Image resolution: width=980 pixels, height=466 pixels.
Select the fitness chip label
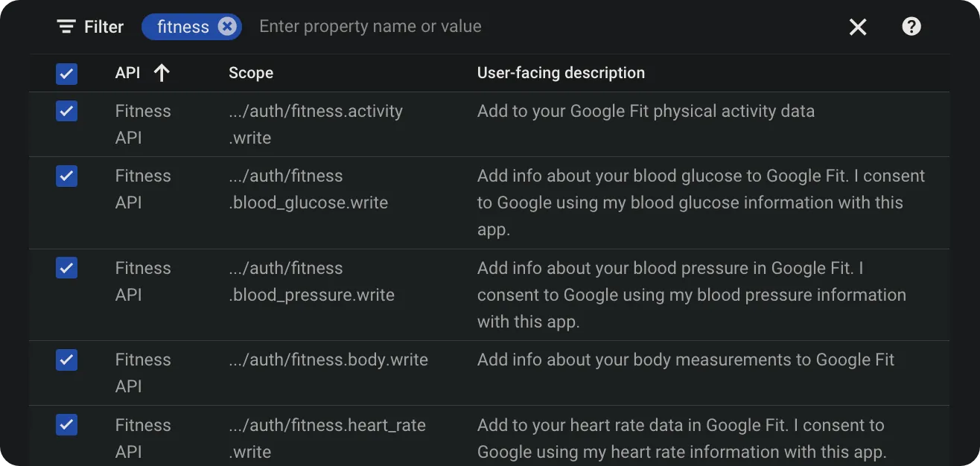tap(183, 27)
